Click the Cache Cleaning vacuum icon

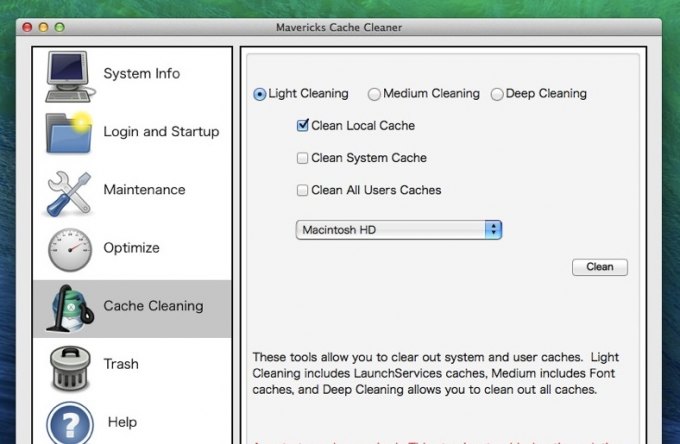[70, 309]
